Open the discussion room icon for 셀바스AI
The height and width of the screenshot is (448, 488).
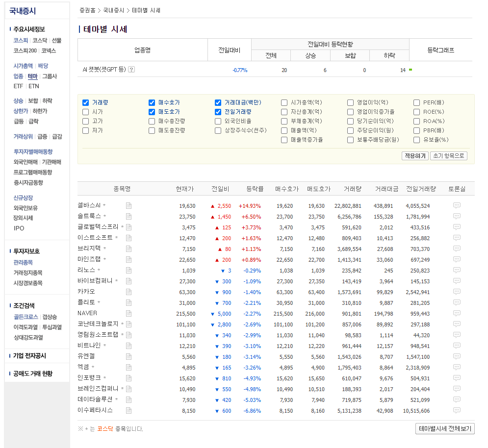[457, 205]
